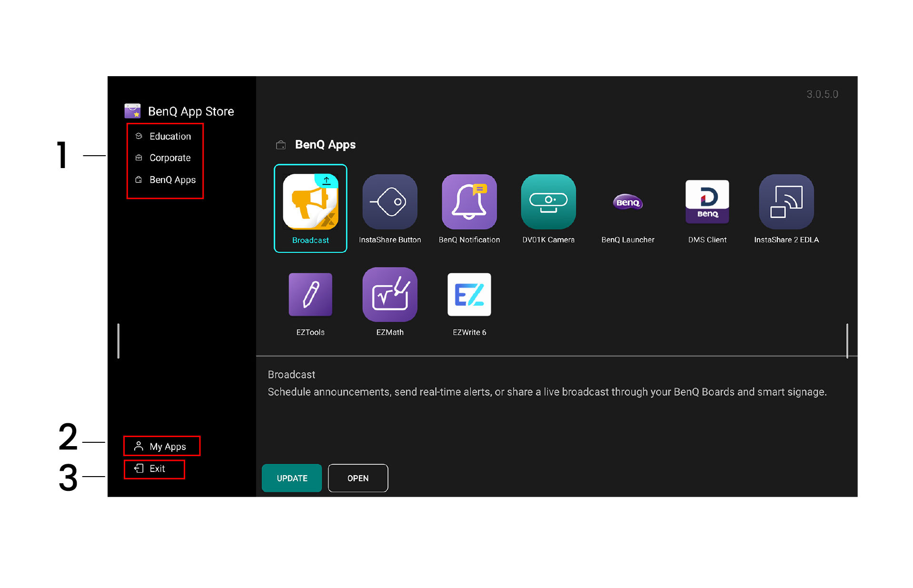Screen dimensions: 913x588
Task: Click the left sidebar scroll handle
Action: pos(118,341)
